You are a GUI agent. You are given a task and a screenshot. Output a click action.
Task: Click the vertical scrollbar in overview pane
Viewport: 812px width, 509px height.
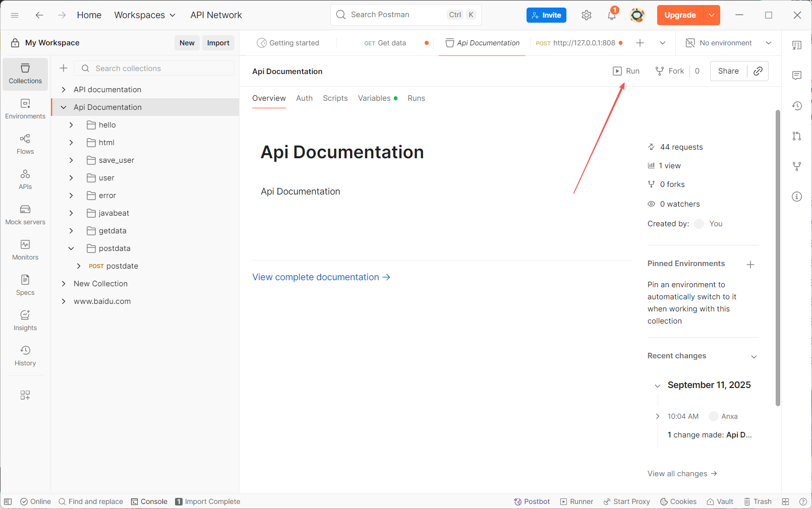point(778,257)
